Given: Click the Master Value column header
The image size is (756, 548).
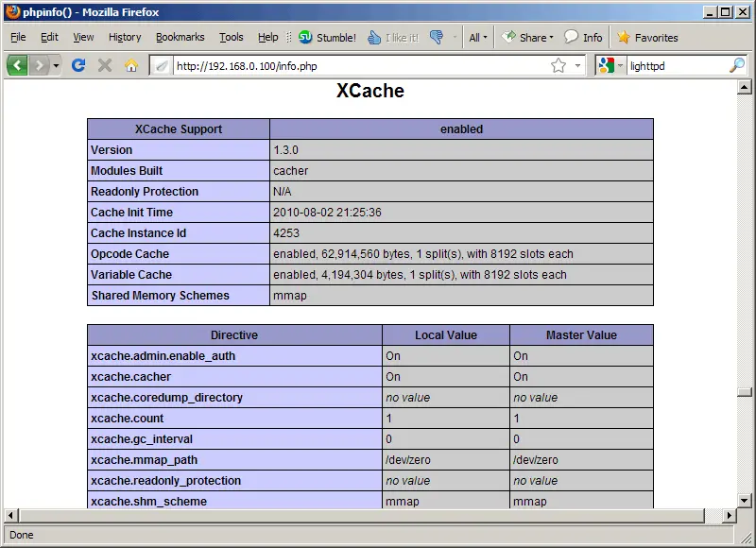Looking at the screenshot, I should pyautogui.click(x=581, y=335).
